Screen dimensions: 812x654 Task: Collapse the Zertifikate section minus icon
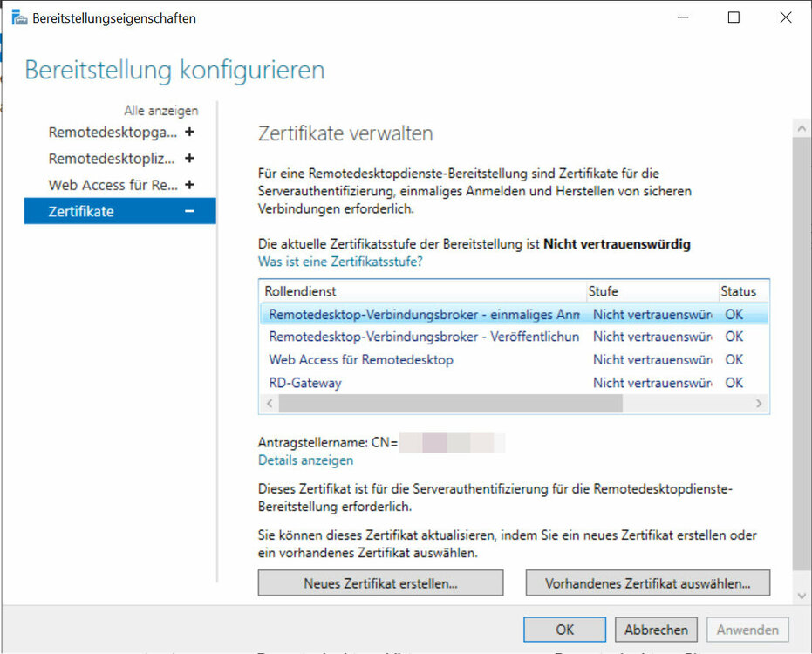[189, 211]
